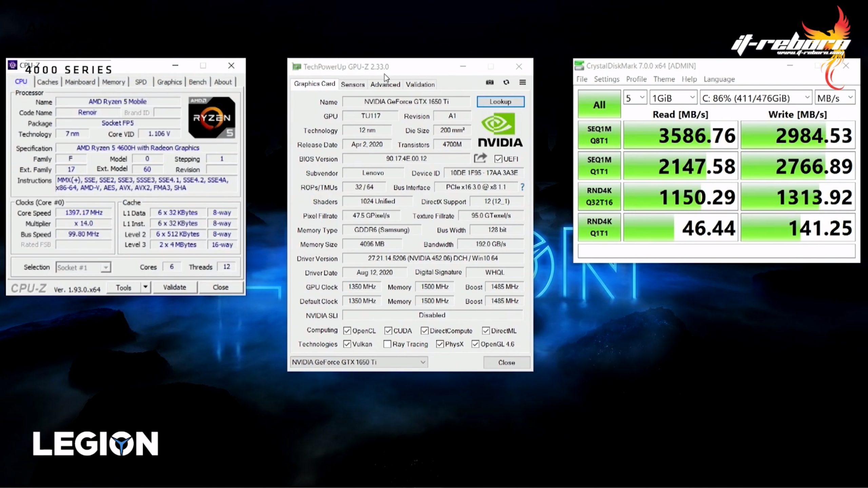Viewport: 868px width, 488px height.
Task: Click the Tools dropdown arrow in CPU-Z
Action: (145, 287)
